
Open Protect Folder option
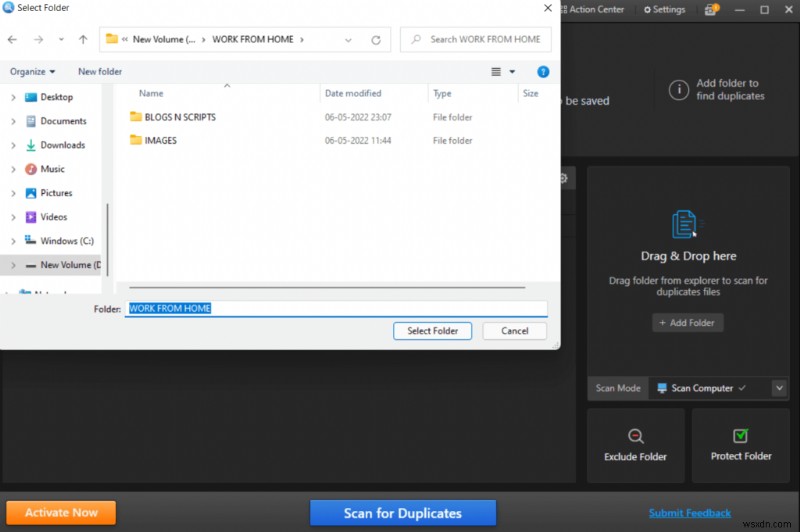(741, 445)
